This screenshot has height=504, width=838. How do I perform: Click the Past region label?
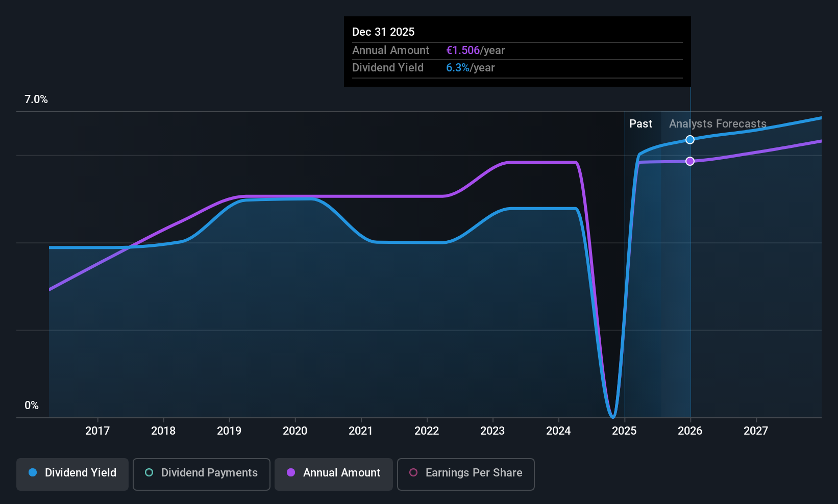coord(640,123)
